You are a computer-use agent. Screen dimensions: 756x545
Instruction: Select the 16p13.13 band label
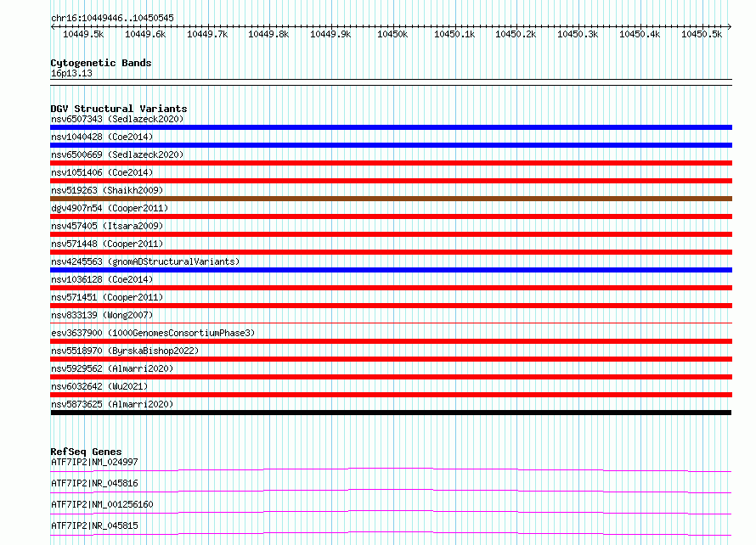coord(71,73)
